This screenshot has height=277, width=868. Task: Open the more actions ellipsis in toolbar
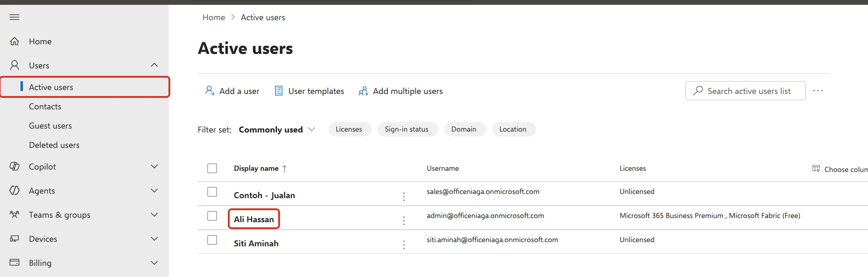pos(818,91)
